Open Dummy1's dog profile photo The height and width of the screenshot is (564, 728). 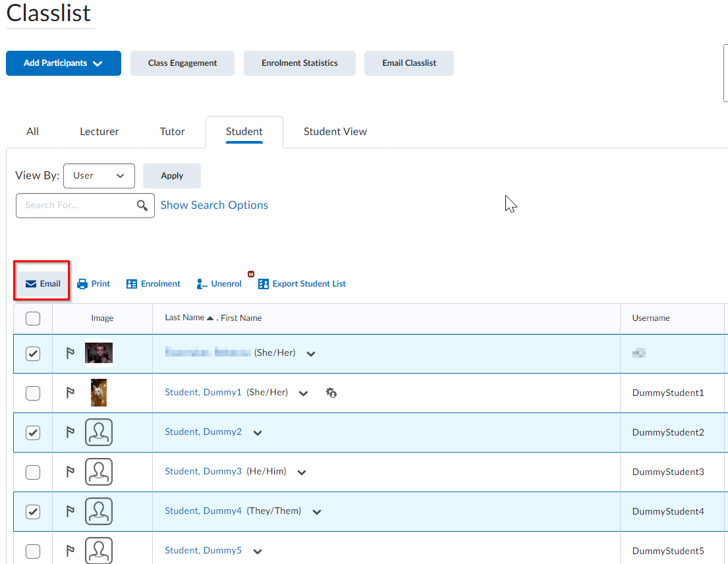click(x=98, y=393)
